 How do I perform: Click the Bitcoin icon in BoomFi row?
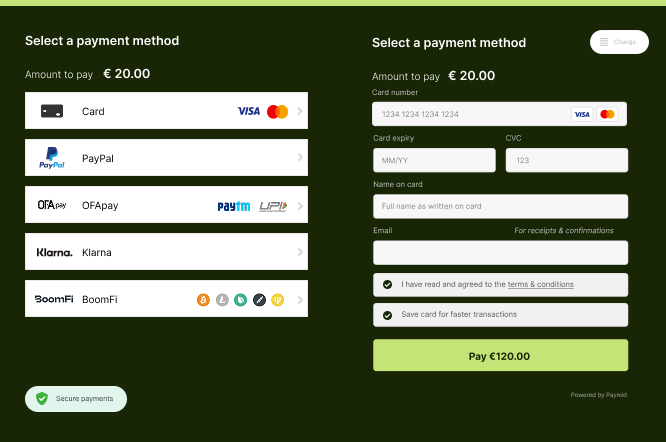pyautogui.click(x=203, y=300)
